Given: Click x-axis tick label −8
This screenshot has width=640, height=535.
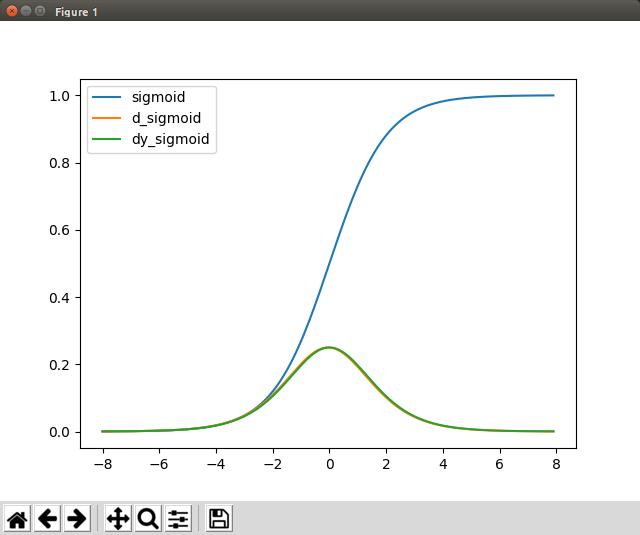Looking at the screenshot, I should pos(103,464).
